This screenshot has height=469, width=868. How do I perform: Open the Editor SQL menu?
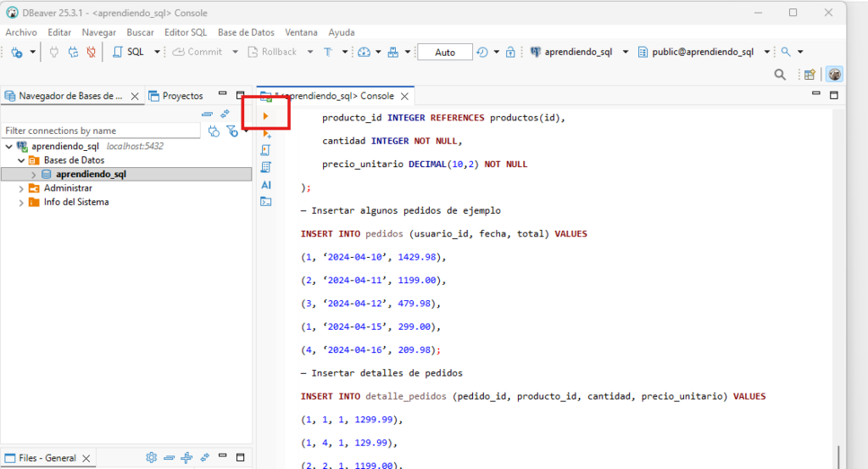click(x=185, y=32)
